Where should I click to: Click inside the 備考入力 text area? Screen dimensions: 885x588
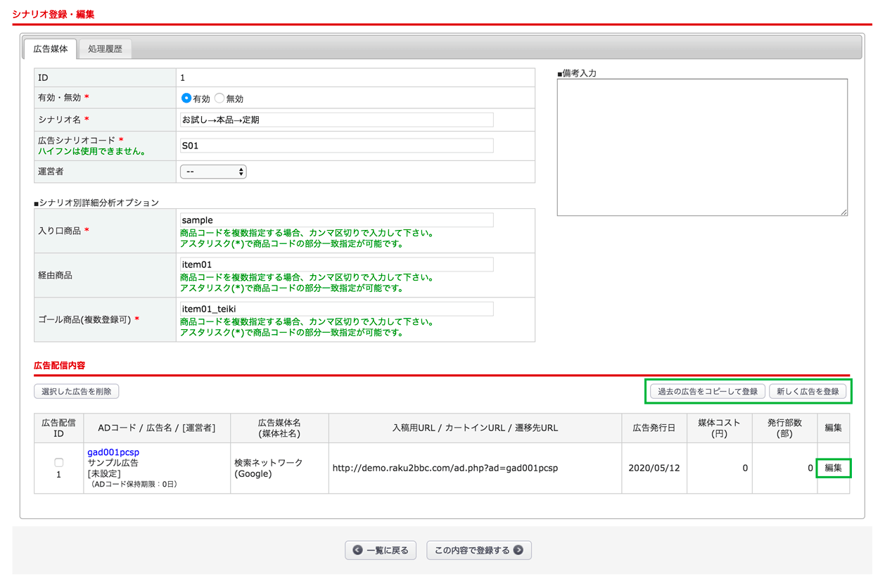click(701, 147)
